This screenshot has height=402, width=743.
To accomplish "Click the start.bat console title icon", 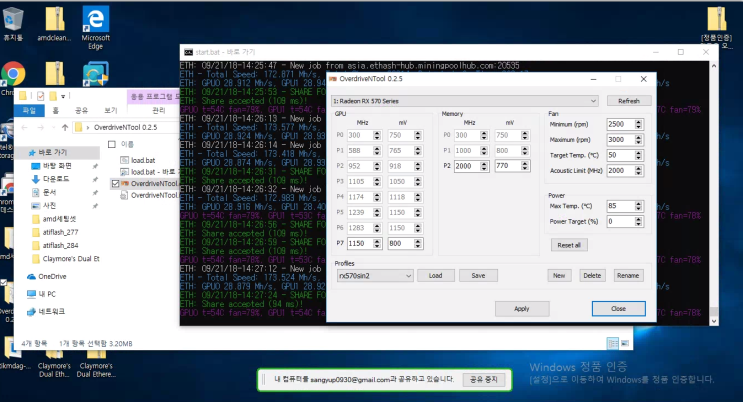I will 188,52.
